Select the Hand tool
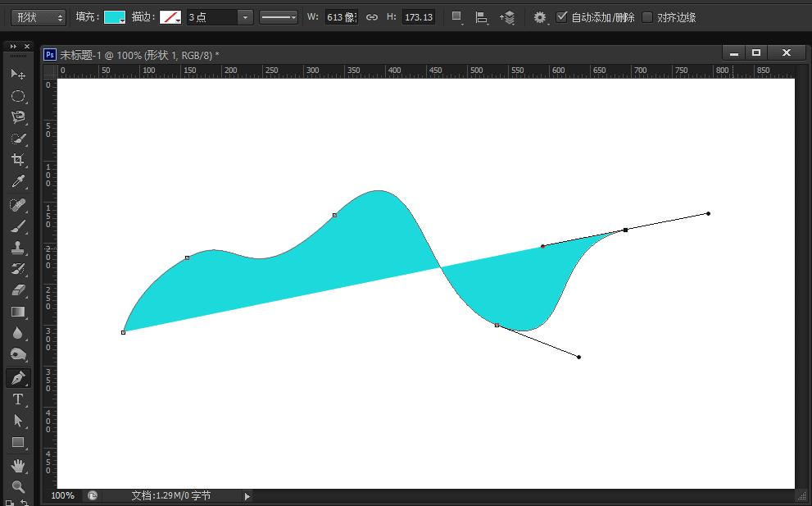 coord(17,466)
